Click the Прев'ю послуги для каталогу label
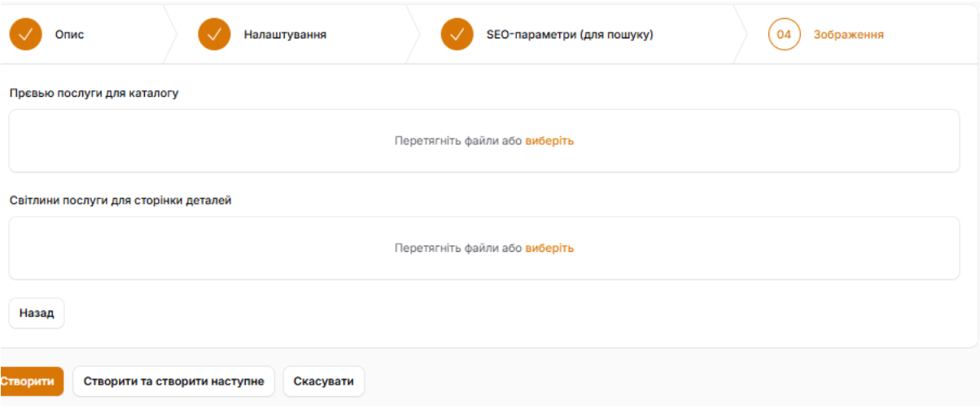This screenshot has width=980, height=409. point(94,93)
